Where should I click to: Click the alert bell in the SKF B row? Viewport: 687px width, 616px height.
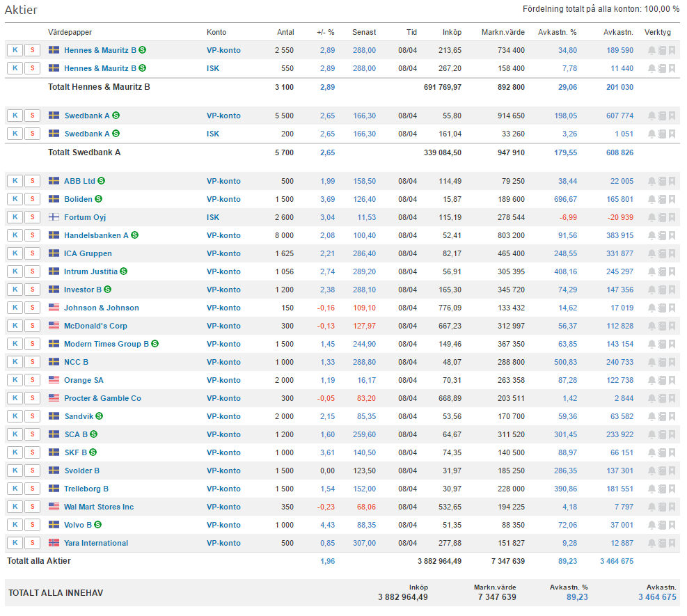click(x=652, y=452)
